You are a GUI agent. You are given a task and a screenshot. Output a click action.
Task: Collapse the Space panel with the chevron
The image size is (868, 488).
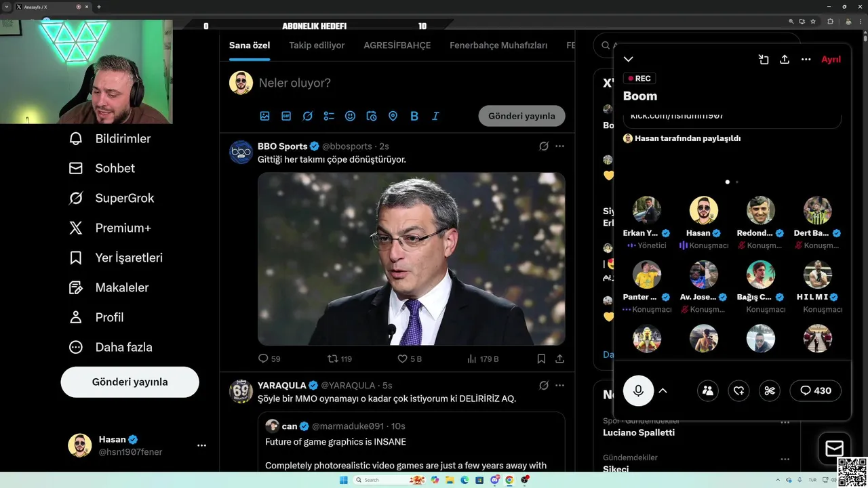[x=629, y=60]
